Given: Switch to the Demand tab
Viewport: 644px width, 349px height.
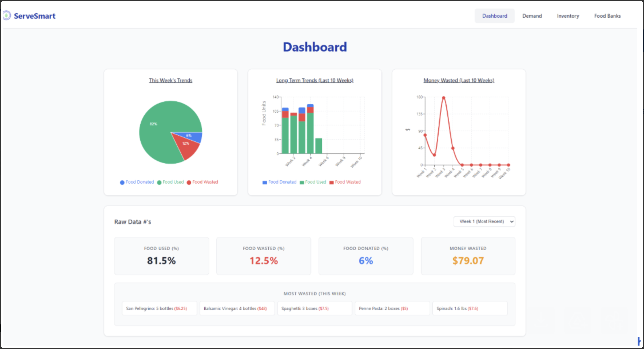Looking at the screenshot, I should point(532,16).
